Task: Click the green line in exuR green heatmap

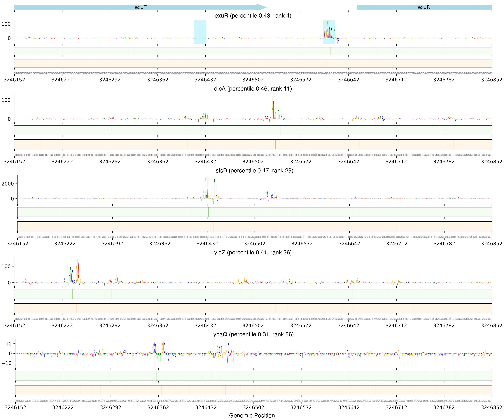Action: (331, 51)
